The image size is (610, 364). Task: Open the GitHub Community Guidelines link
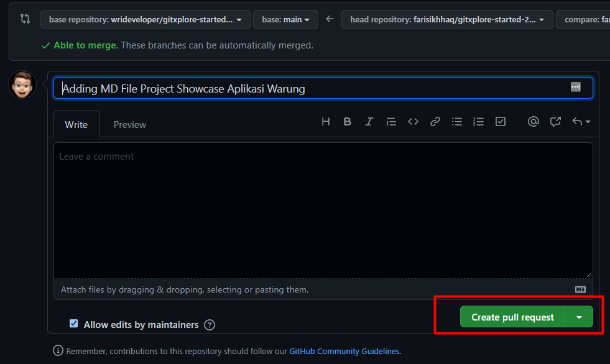pyautogui.click(x=344, y=351)
